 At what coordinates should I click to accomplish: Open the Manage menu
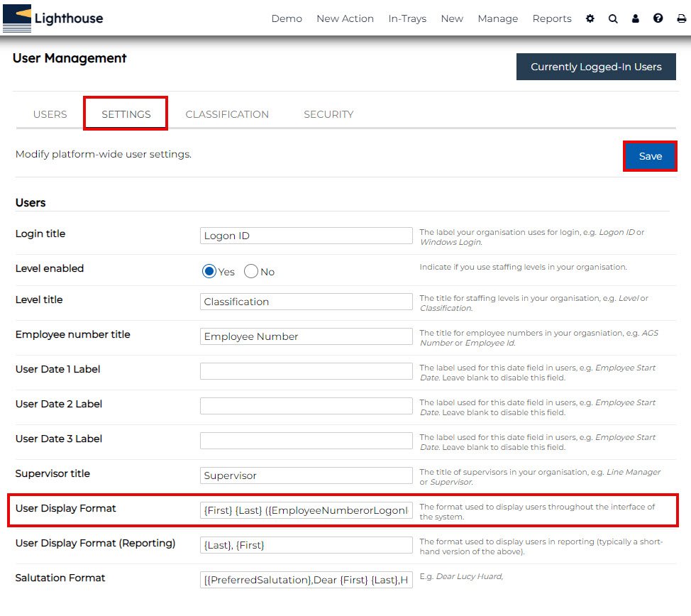[497, 18]
